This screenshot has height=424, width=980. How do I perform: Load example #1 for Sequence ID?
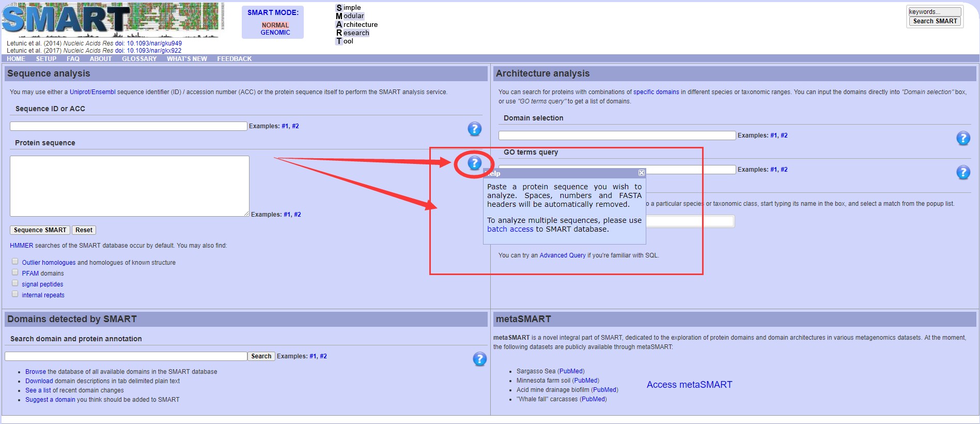coord(285,126)
